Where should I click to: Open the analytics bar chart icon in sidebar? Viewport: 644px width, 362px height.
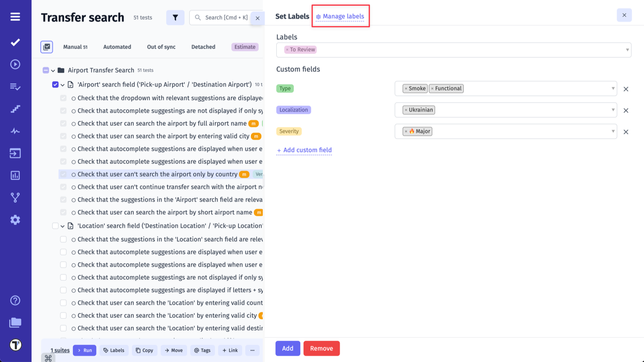click(15, 175)
